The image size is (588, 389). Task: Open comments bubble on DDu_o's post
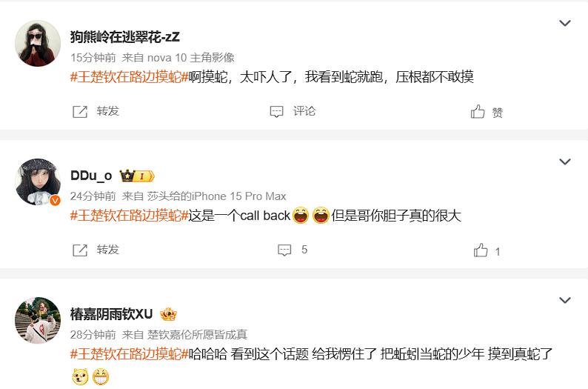tap(284, 250)
